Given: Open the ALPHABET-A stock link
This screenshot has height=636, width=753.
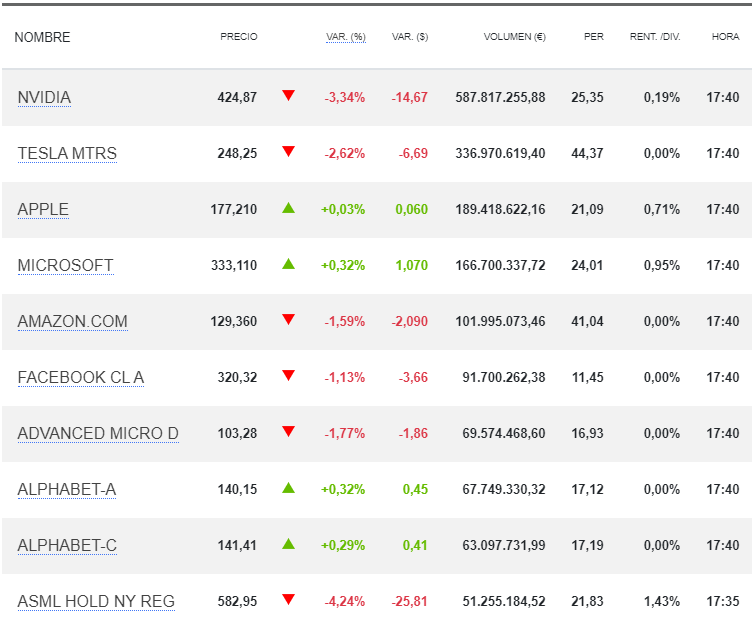Looking at the screenshot, I should click(67, 489).
